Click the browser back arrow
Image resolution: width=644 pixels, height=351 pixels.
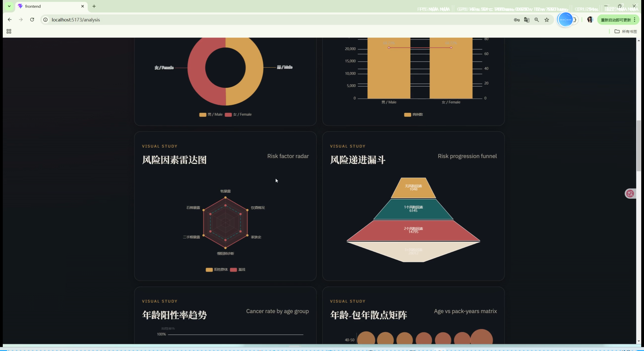point(10,20)
